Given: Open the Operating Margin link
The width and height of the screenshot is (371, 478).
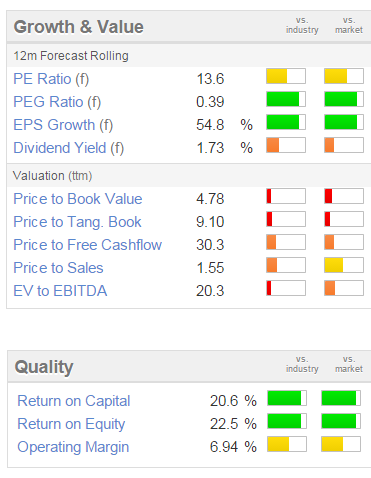Looking at the screenshot, I should click(x=73, y=447).
